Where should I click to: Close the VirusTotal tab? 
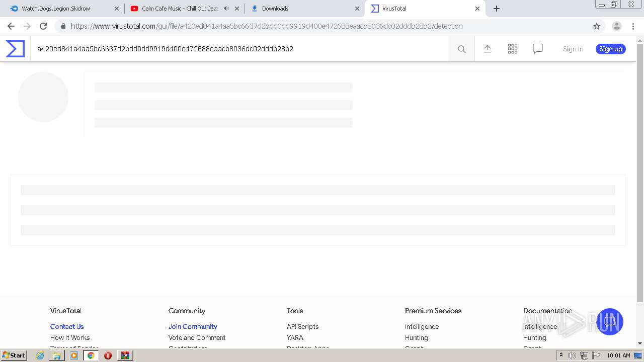[477, 9]
